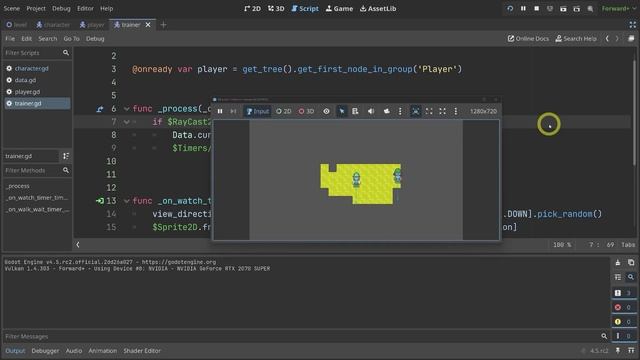Viewport: 640px width, 360px height.
Task: Open the camera override options
Action: pyautogui.click(x=400, y=111)
